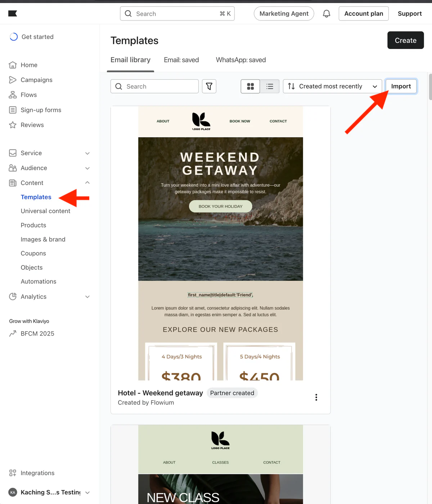Click the Create button

(x=405, y=40)
